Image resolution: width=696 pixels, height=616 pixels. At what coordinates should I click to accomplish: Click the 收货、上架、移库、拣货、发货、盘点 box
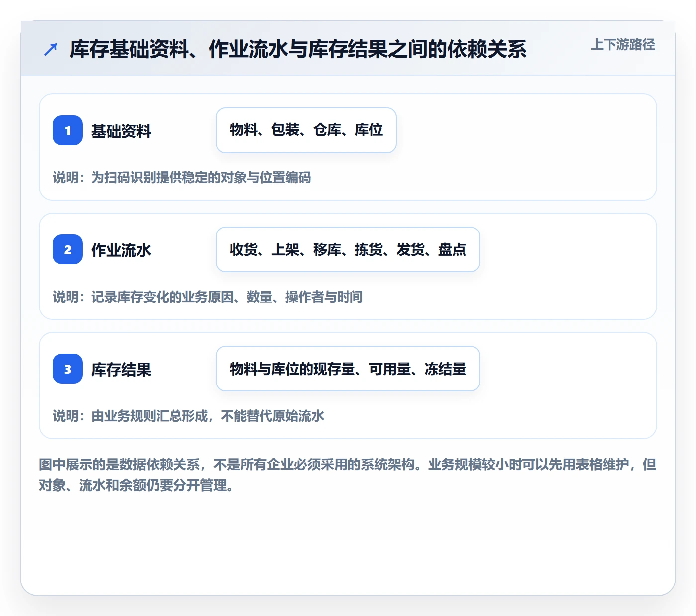(348, 249)
